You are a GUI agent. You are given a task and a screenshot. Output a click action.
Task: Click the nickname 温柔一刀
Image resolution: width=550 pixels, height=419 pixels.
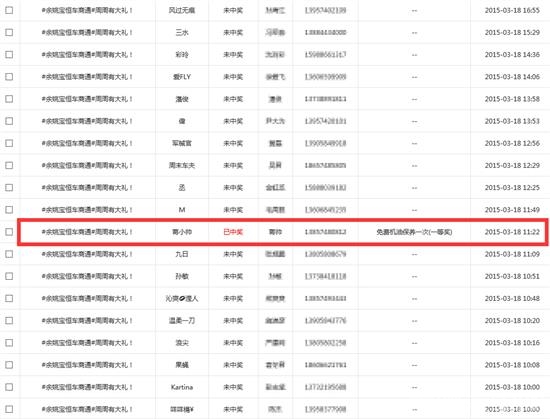(182, 320)
